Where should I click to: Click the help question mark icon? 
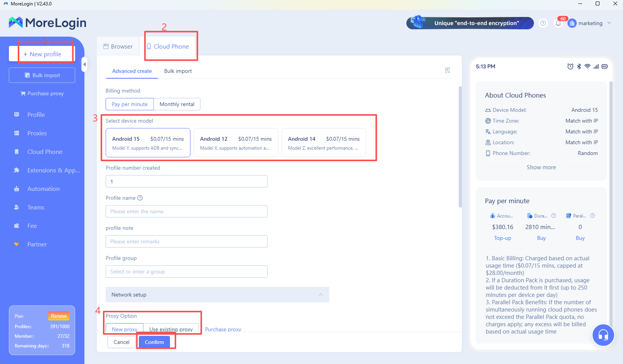543,23
